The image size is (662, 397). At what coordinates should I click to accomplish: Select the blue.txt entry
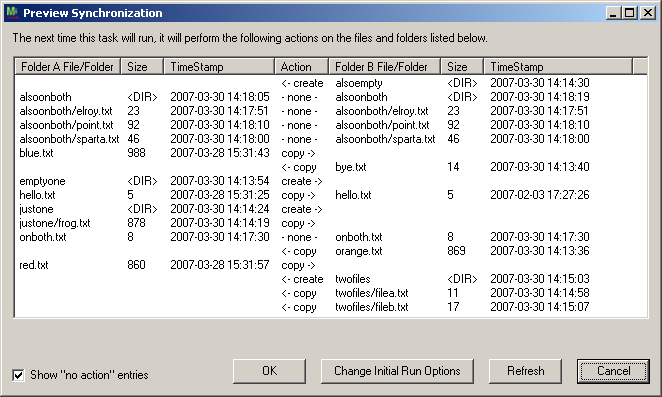coord(36,153)
